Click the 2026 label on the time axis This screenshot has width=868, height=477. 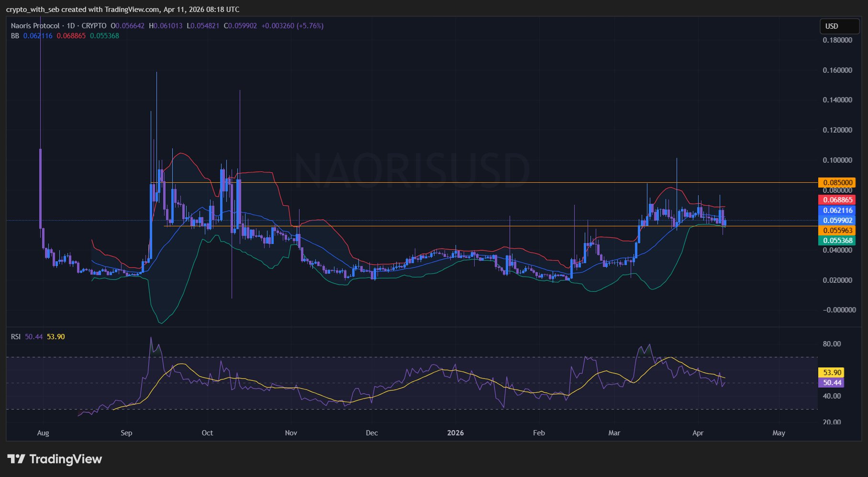(455, 433)
